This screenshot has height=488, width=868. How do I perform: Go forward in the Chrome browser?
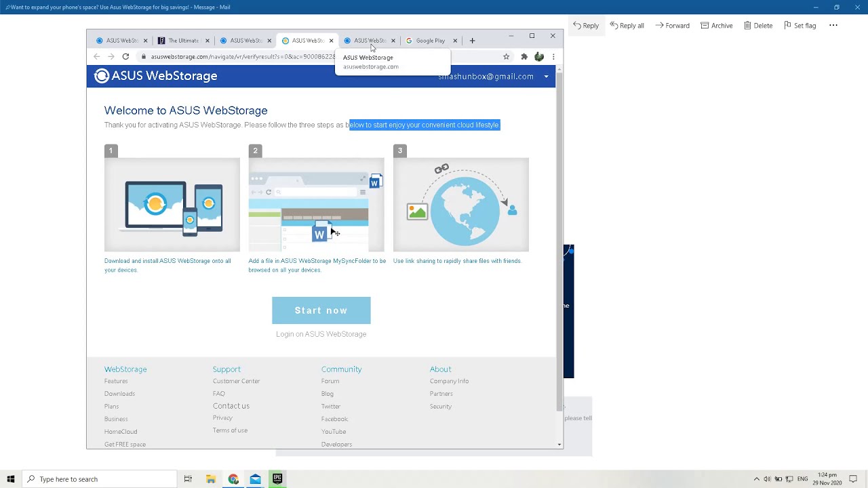(111, 57)
